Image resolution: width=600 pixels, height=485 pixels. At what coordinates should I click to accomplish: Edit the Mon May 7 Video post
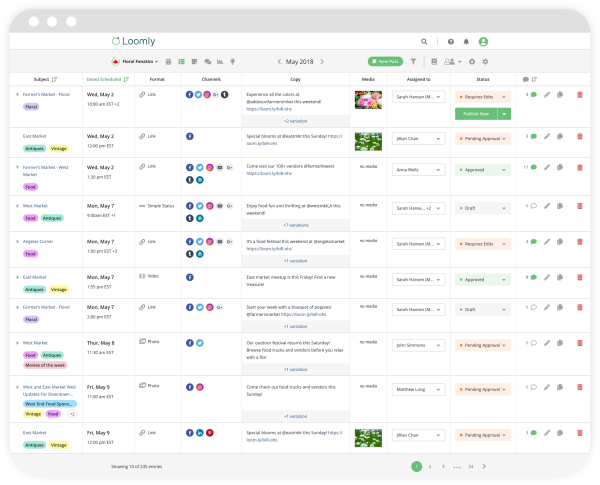pos(547,277)
